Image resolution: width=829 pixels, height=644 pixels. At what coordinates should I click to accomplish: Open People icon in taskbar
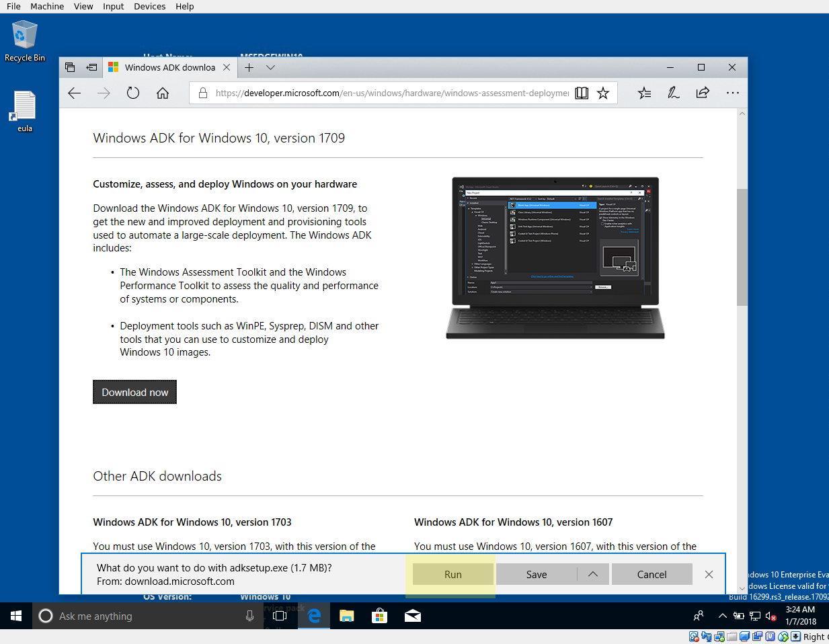699,616
